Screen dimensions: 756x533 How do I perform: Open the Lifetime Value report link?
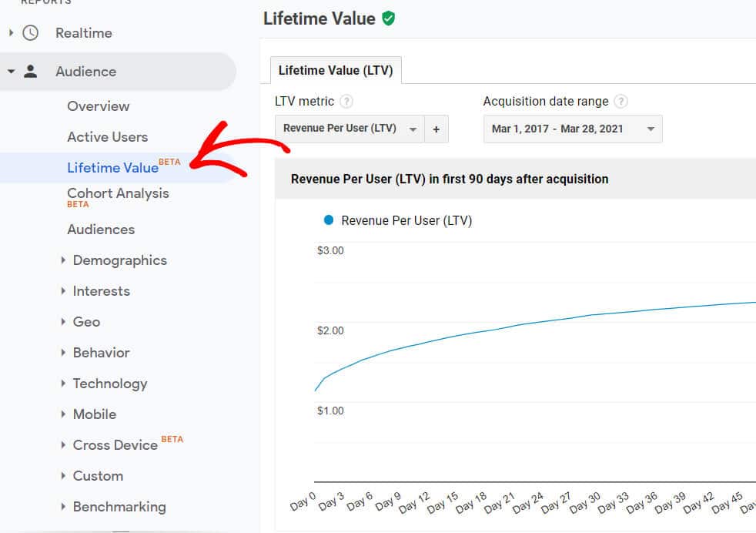[x=113, y=168]
